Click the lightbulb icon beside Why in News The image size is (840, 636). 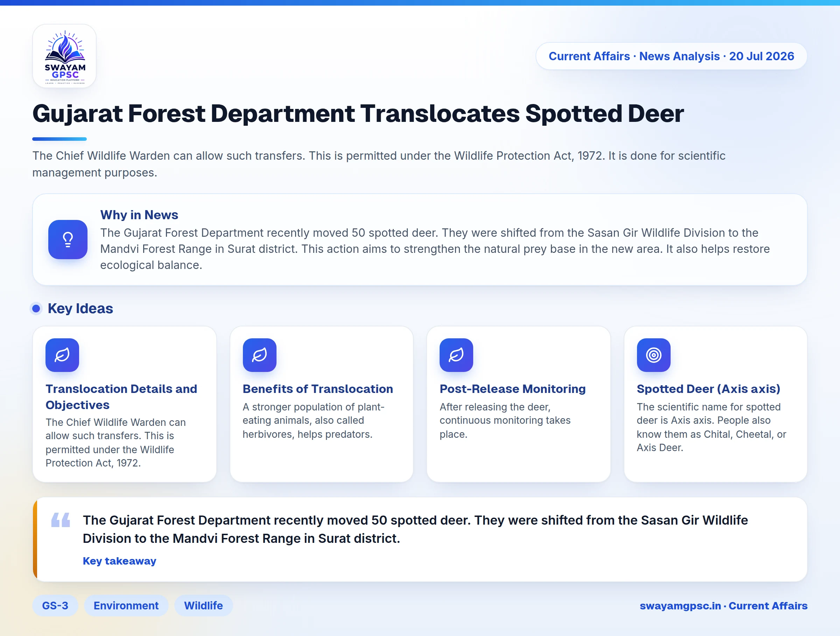68,239
